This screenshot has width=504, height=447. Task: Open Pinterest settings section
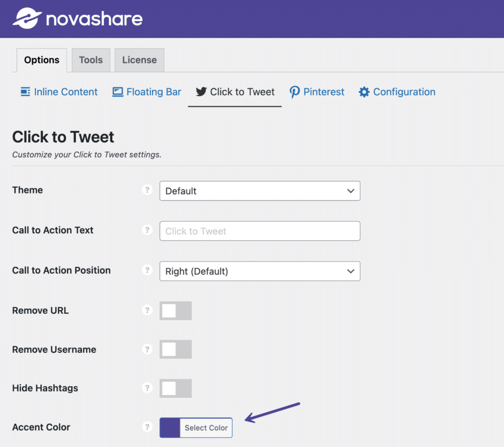pyautogui.click(x=317, y=92)
